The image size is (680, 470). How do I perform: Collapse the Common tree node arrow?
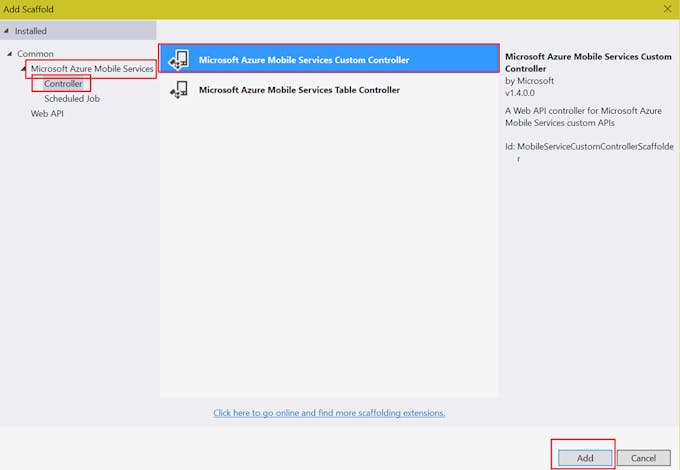10,54
